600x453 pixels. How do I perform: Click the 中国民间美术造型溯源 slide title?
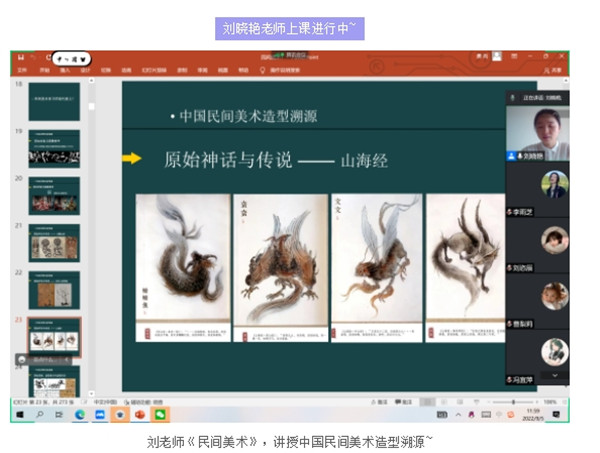pyautogui.click(x=248, y=116)
